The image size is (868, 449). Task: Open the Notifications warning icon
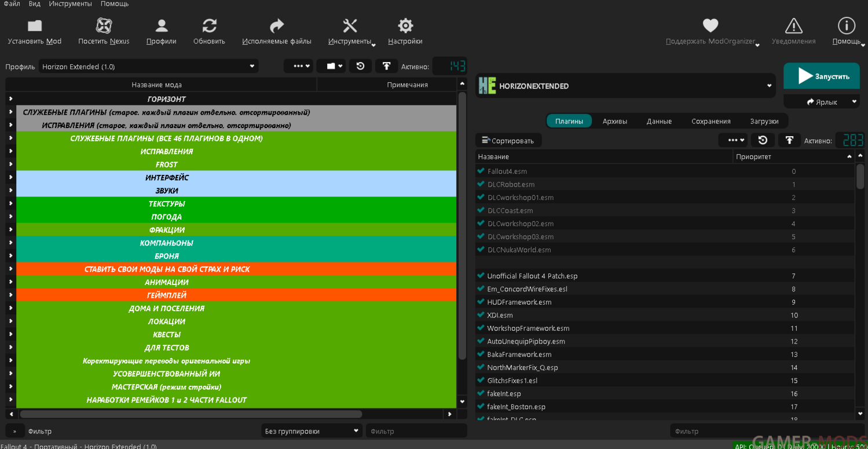793,25
